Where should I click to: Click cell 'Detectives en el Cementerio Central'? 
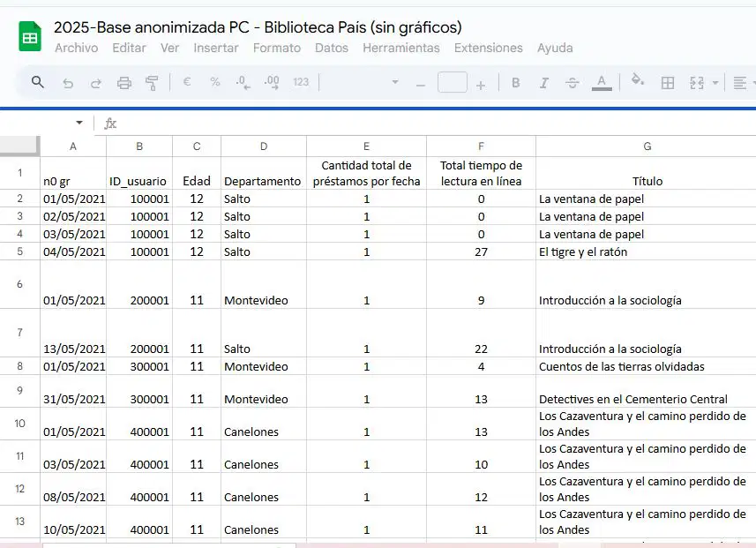click(x=646, y=391)
